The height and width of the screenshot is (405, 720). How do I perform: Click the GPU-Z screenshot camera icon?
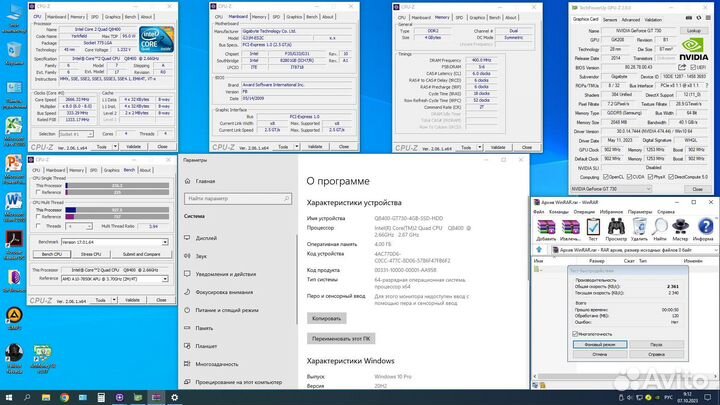point(689,18)
